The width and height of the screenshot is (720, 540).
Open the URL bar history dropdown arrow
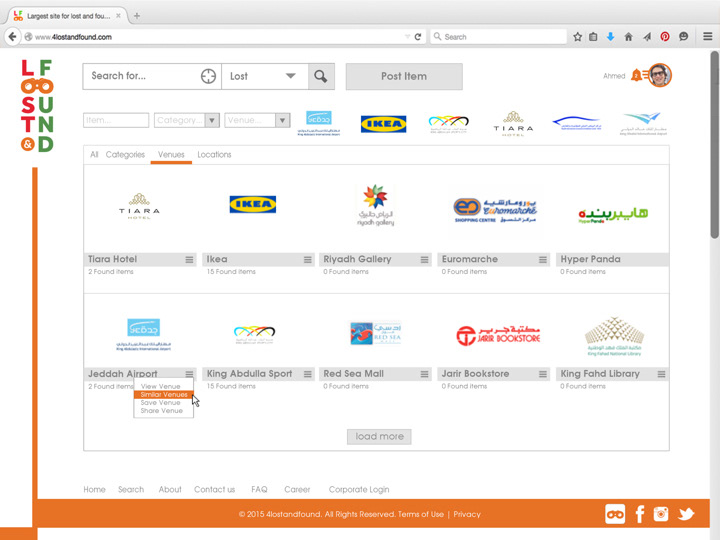coord(407,37)
